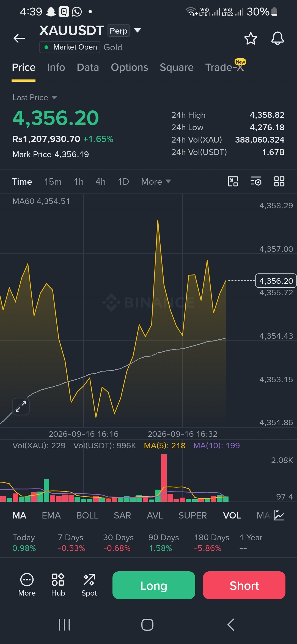
Task: Open the Hub icon
Action: pos(58,585)
